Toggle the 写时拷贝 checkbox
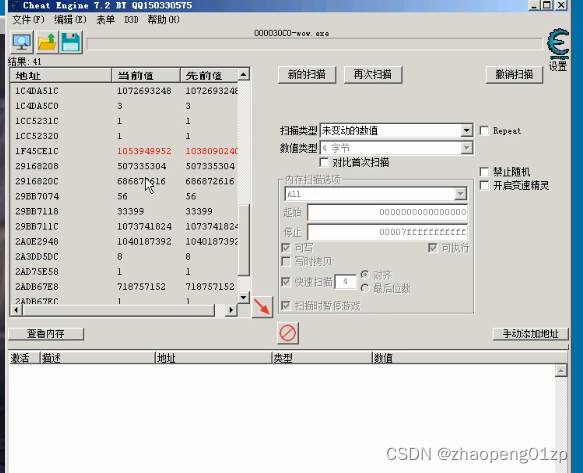 point(286,262)
